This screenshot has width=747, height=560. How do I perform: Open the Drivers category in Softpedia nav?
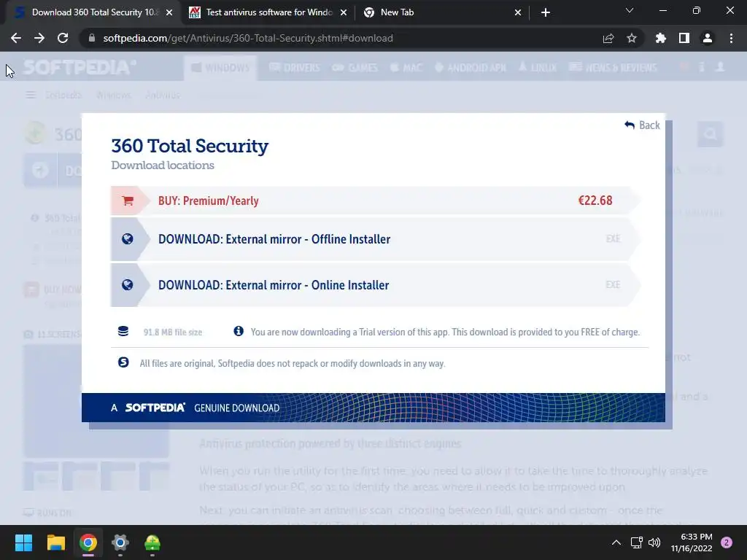(295, 68)
